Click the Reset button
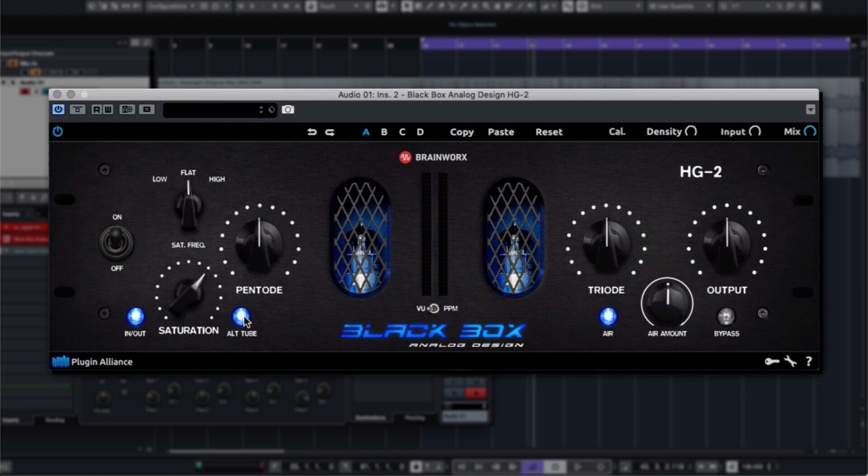This screenshot has width=868, height=476. click(549, 132)
